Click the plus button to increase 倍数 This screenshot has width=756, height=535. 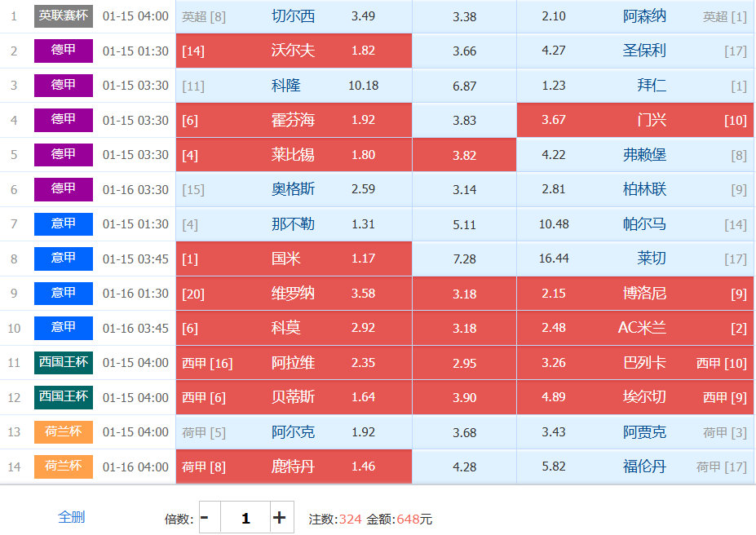click(279, 518)
